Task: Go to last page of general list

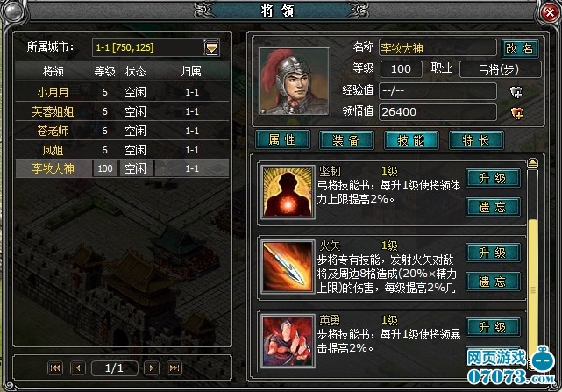Action: click(x=174, y=368)
